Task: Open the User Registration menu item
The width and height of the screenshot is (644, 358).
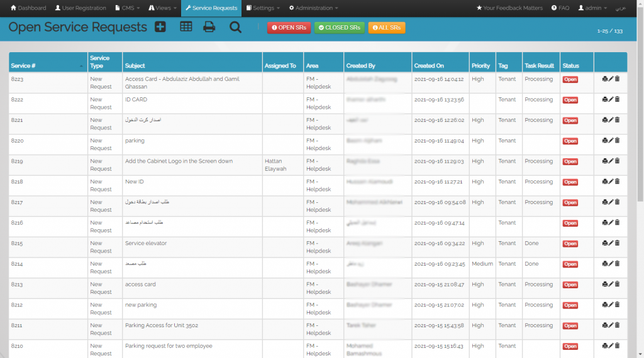Action: tap(81, 8)
